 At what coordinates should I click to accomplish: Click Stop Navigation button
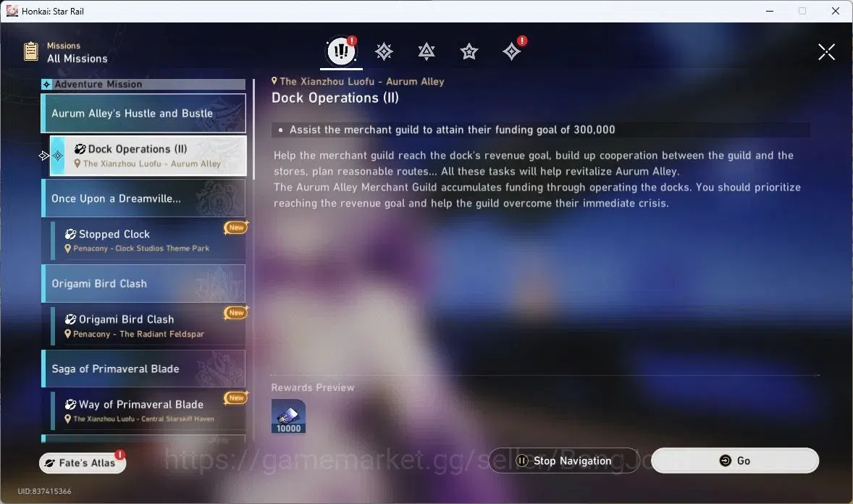click(564, 461)
